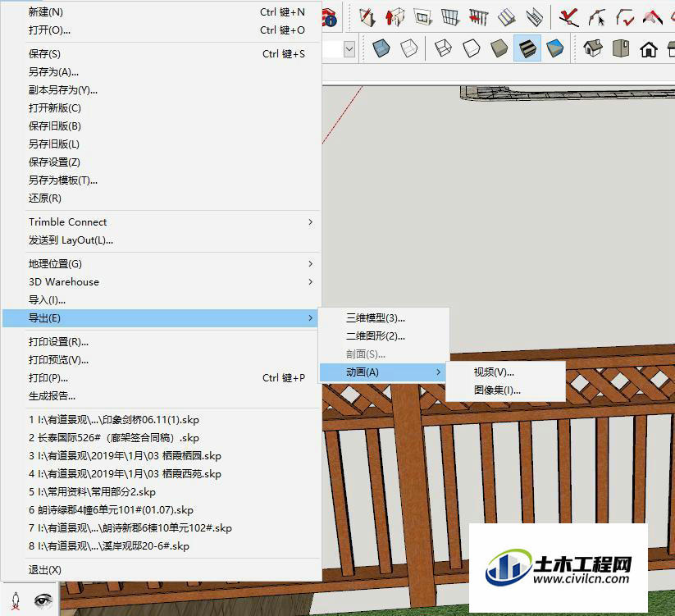Switch to Hidden Line face style

[471, 48]
